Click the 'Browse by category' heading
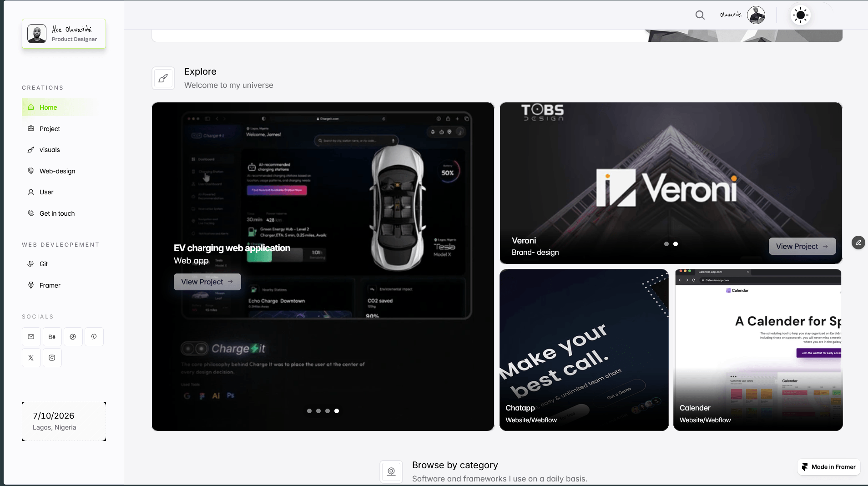This screenshot has width=868, height=486. (x=455, y=465)
